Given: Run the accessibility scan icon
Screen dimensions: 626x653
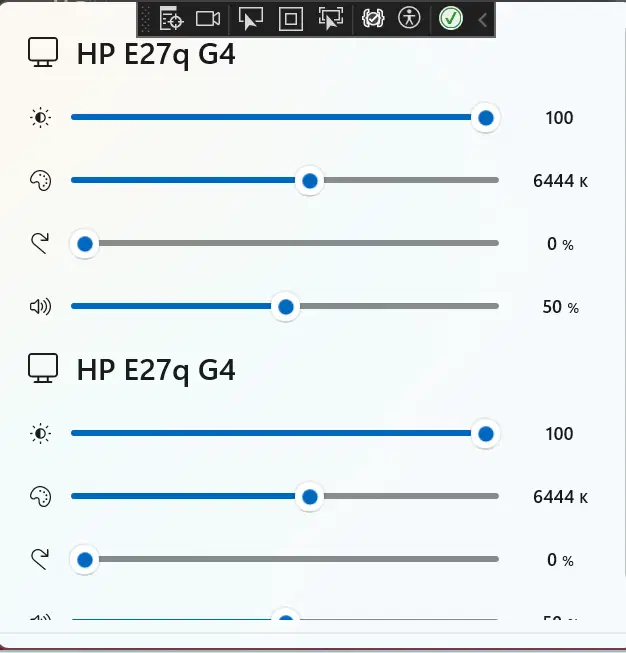Looking at the screenshot, I should point(409,18).
